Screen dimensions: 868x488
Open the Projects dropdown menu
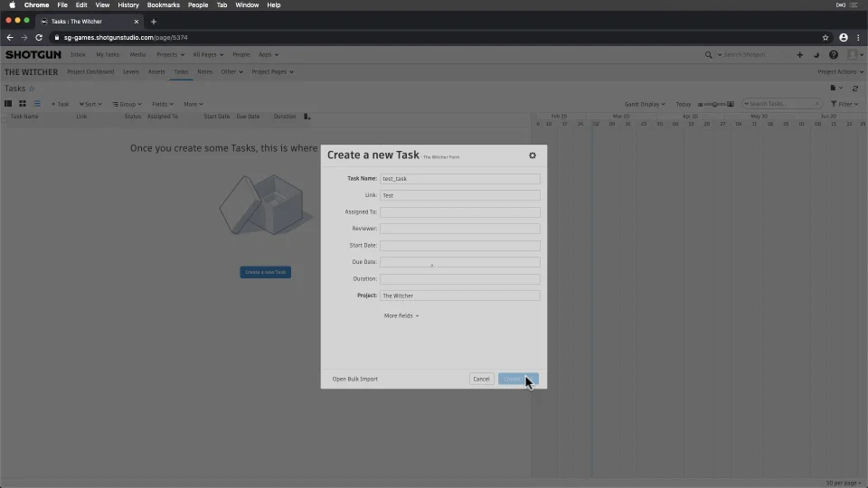click(170, 55)
